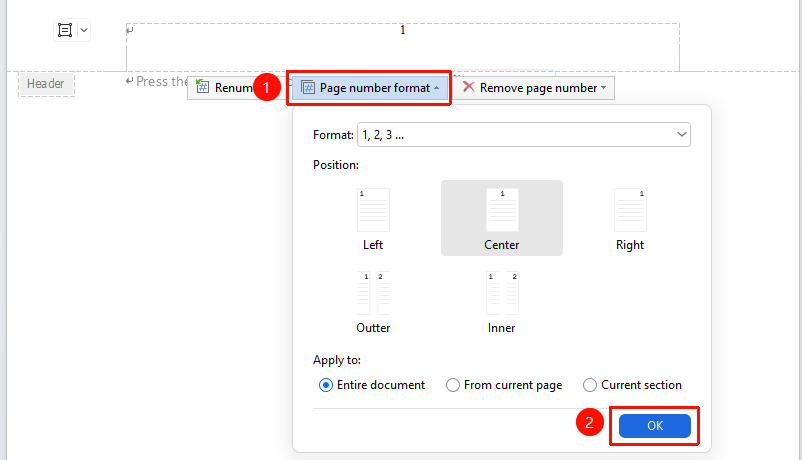Select the Left page number position
Image resolution: width=802 pixels, height=460 pixels.
tap(373, 218)
